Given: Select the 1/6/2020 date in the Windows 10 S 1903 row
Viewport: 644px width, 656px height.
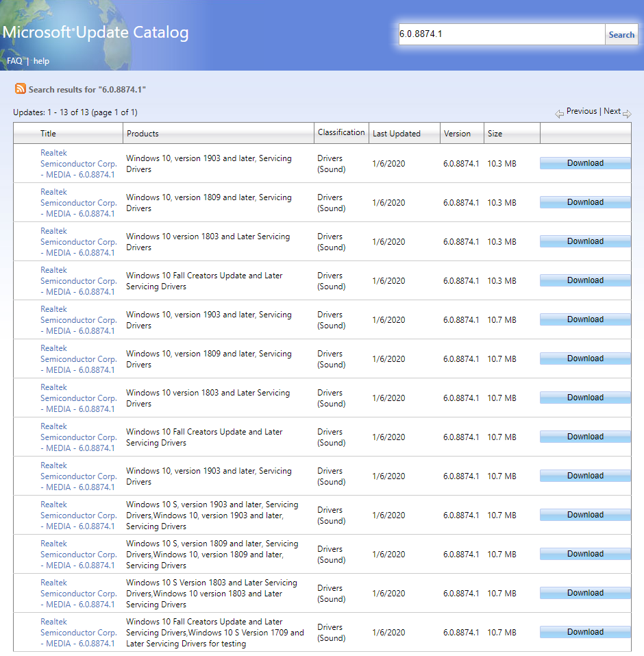Looking at the screenshot, I should pos(388,515).
